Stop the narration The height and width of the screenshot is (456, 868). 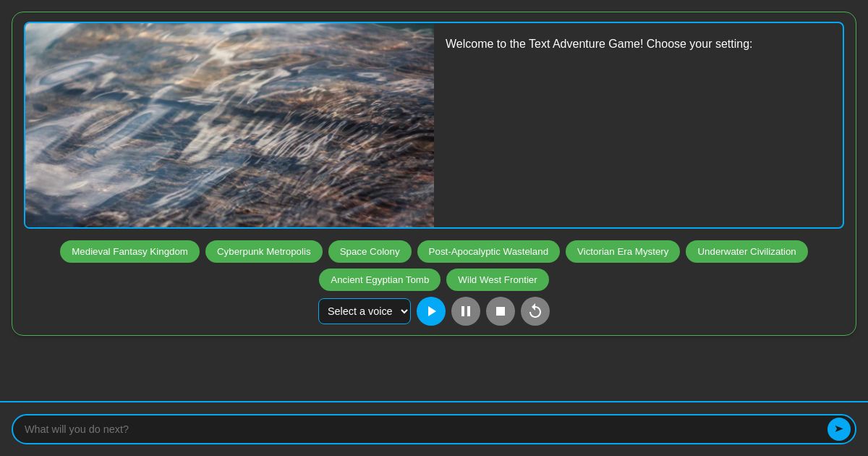(x=501, y=311)
